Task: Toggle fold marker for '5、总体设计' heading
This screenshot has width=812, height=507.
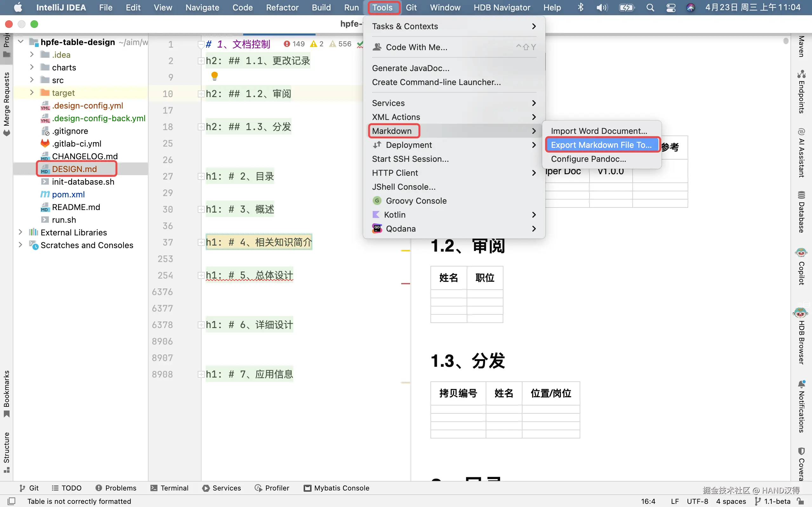Action: [201, 275]
